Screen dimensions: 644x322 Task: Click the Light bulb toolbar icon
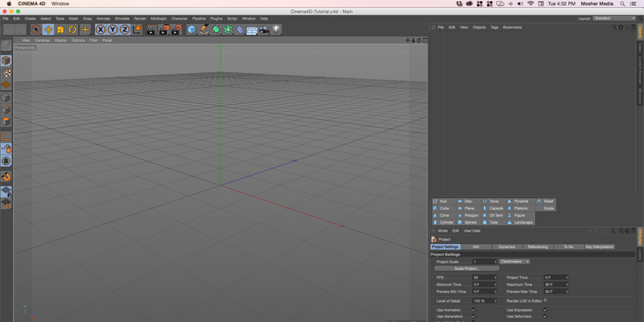(x=276, y=30)
